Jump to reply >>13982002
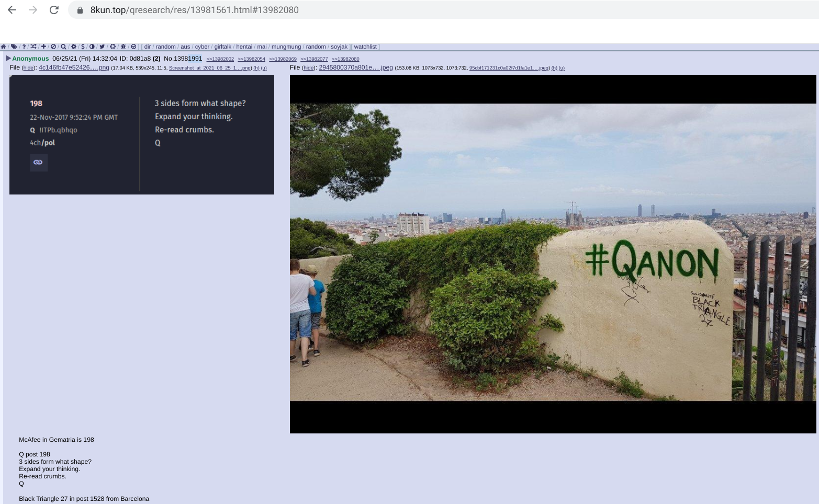 (x=220, y=59)
